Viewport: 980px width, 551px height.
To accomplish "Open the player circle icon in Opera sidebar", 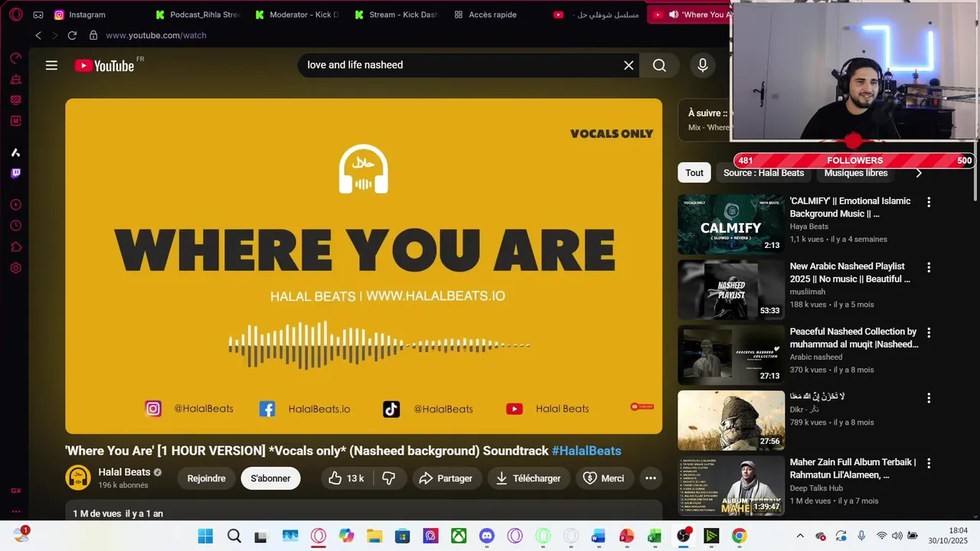I will [x=15, y=204].
